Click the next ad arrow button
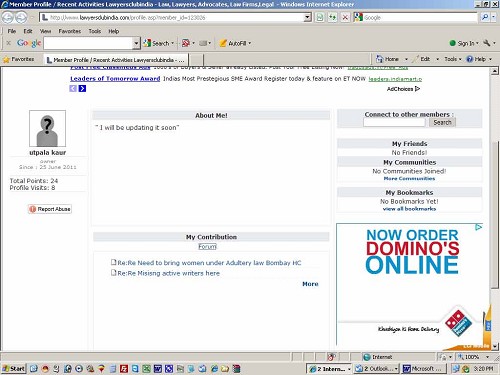The image size is (500, 375). click(x=82, y=88)
